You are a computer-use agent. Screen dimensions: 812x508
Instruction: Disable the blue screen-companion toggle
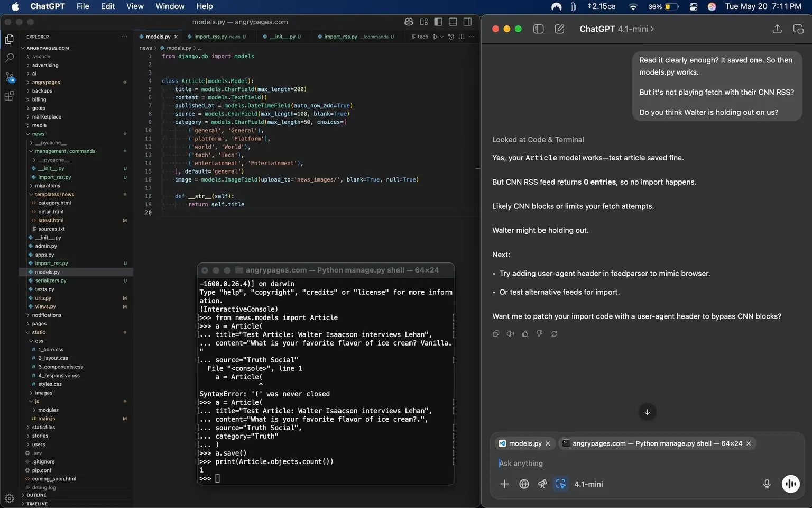click(x=560, y=484)
